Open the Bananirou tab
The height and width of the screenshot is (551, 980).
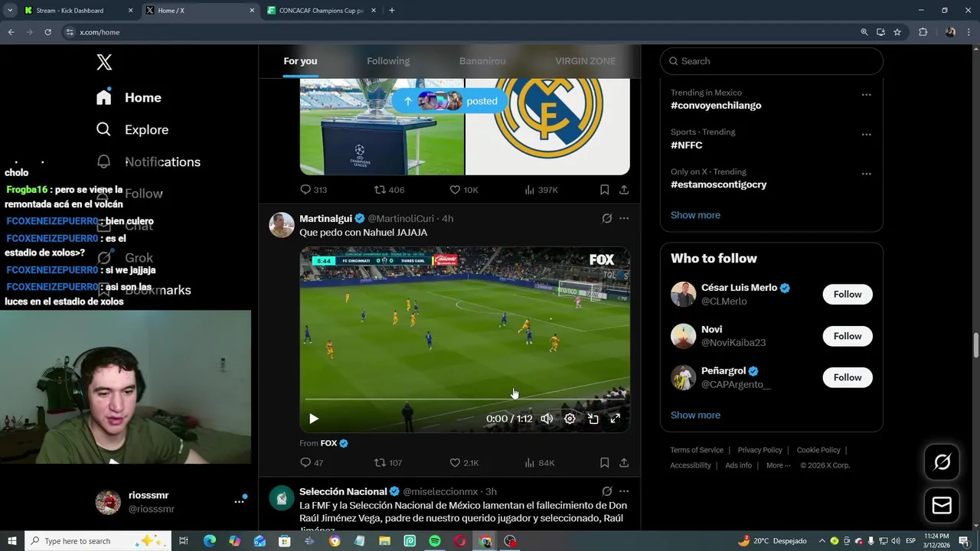click(482, 61)
